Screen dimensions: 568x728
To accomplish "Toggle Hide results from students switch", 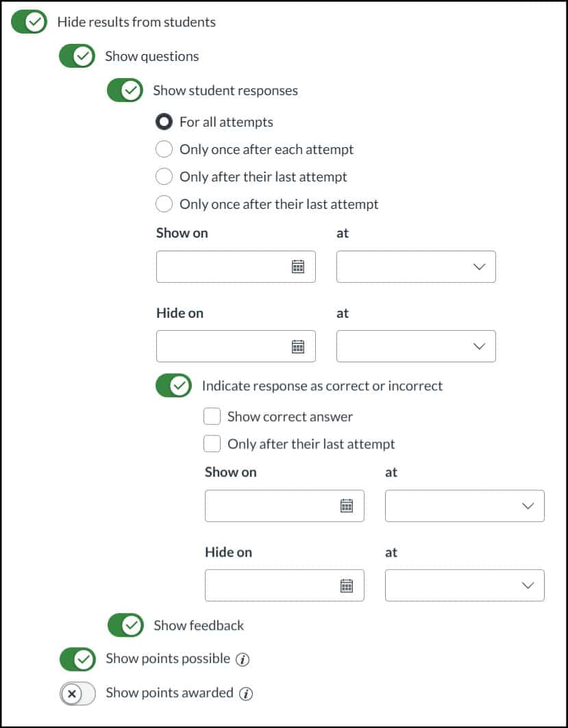I will (29, 22).
